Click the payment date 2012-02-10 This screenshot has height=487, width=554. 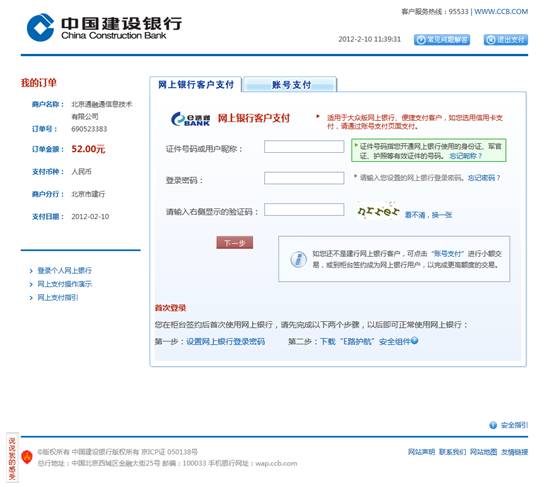pyautogui.click(x=90, y=217)
